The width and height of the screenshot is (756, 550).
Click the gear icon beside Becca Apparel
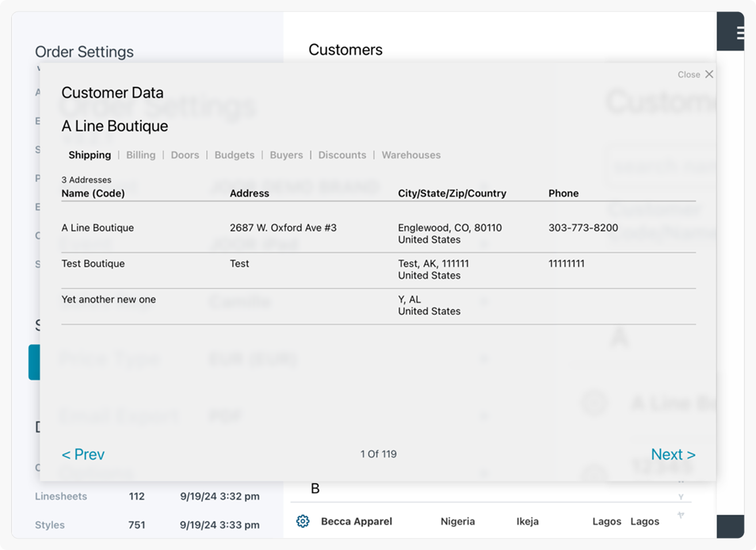[303, 521]
